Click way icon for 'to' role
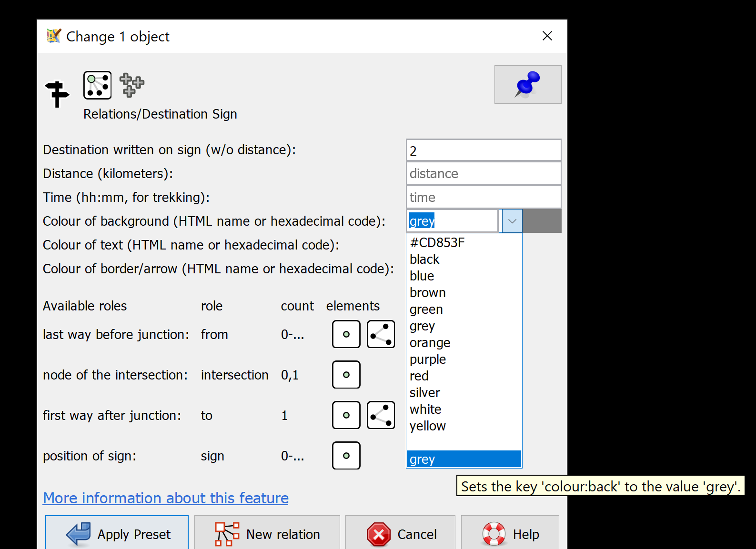Screen dimensions: 756x549 coord(381,415)
